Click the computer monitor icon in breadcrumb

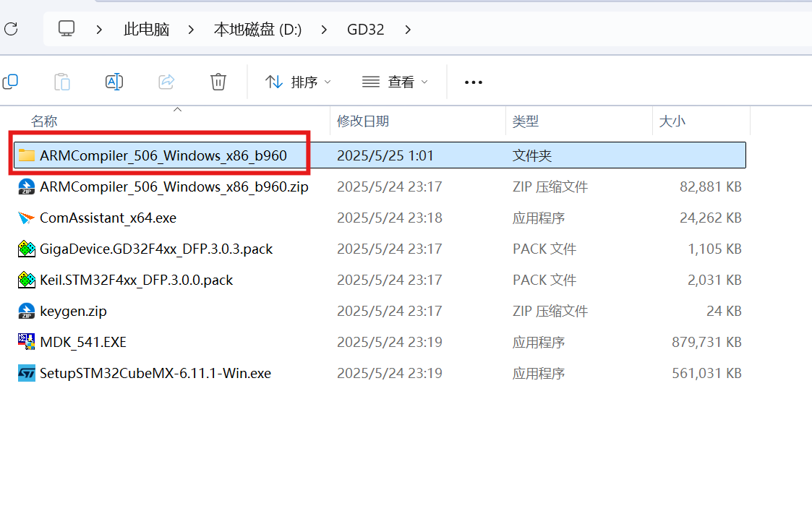(67, 28)
